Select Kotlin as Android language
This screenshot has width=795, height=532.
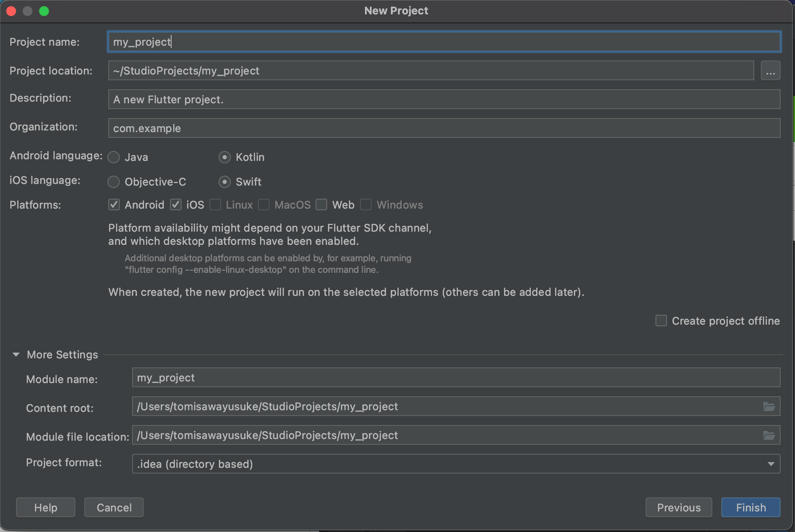(x=225, y=157)
